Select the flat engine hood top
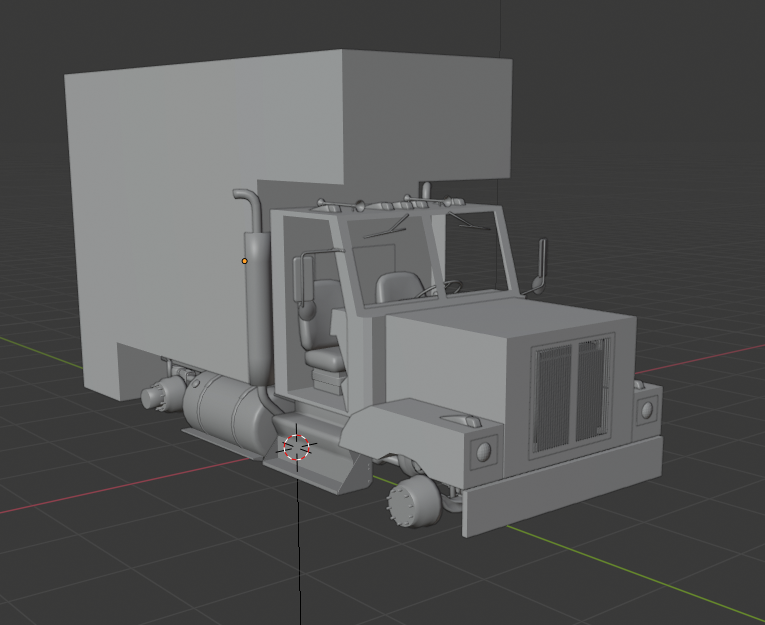 point(512,317)
